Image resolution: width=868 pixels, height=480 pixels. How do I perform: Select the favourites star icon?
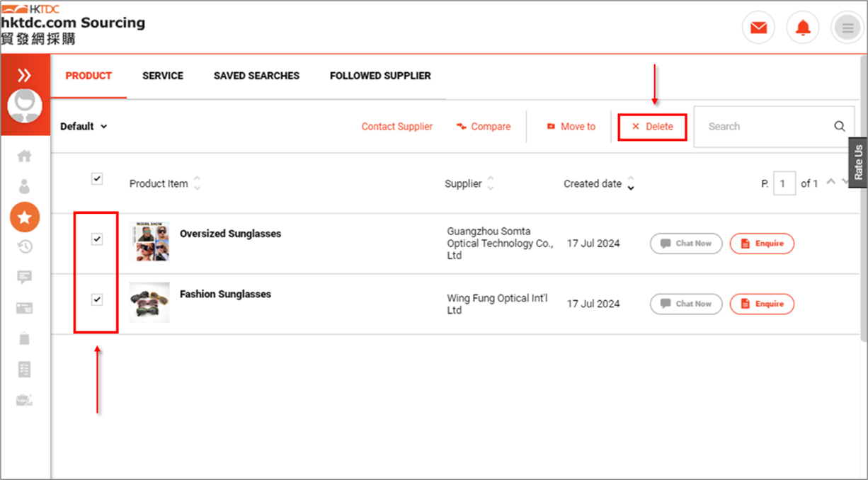[25, 217]
